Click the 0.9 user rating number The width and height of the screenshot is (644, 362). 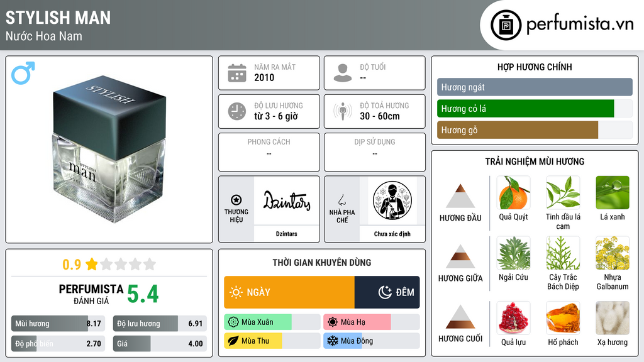click(72, 265)
